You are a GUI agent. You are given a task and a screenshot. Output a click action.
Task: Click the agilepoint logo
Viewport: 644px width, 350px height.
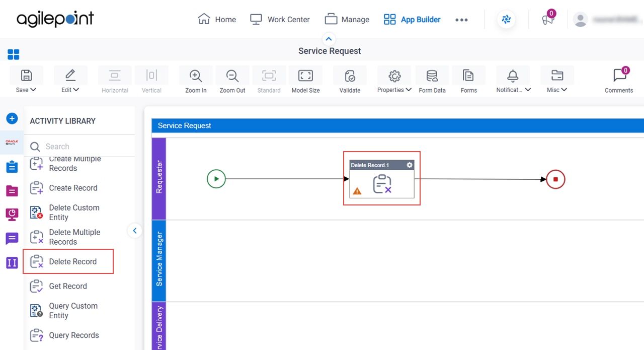[x=55, y=19]
